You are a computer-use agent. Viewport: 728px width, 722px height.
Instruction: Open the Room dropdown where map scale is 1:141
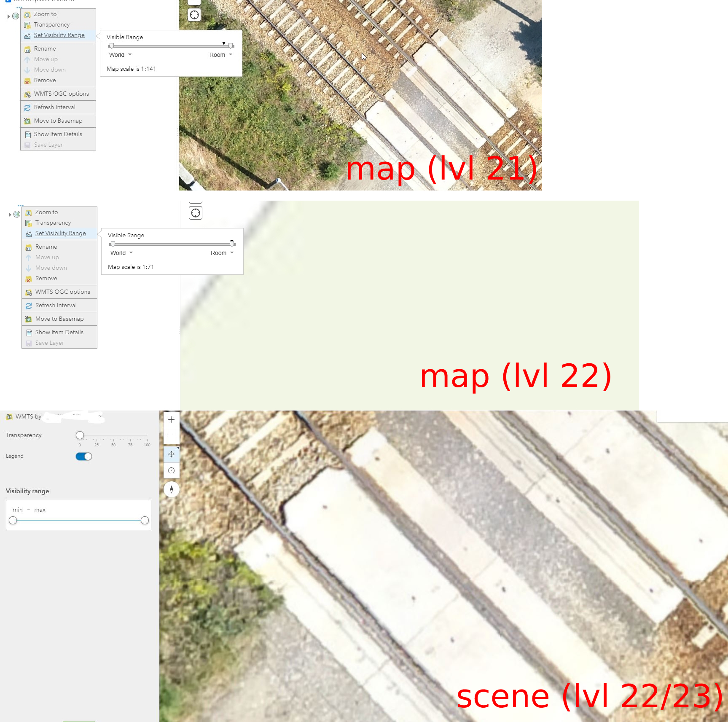pos(221,55)
